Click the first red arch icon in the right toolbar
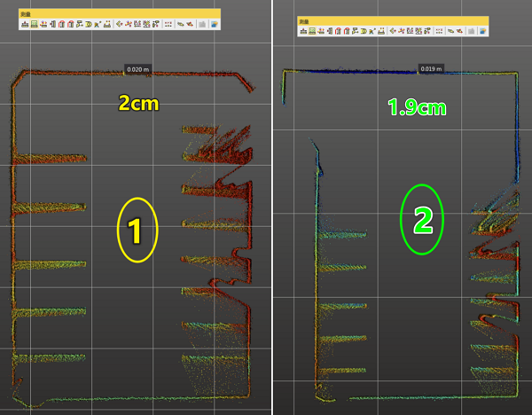The width and height of the screenshot is (532, 415). pos(338,31)
